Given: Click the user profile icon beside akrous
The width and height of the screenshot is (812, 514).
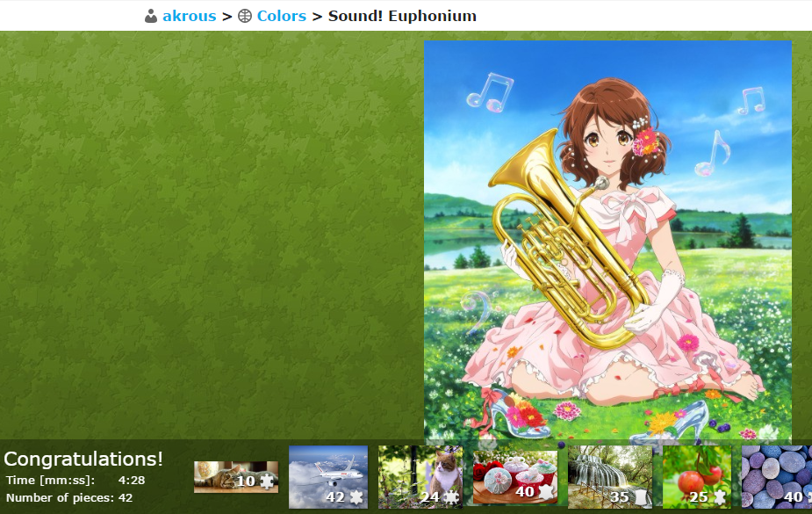Looking at the screenshot, I should (x=151, y=16).
